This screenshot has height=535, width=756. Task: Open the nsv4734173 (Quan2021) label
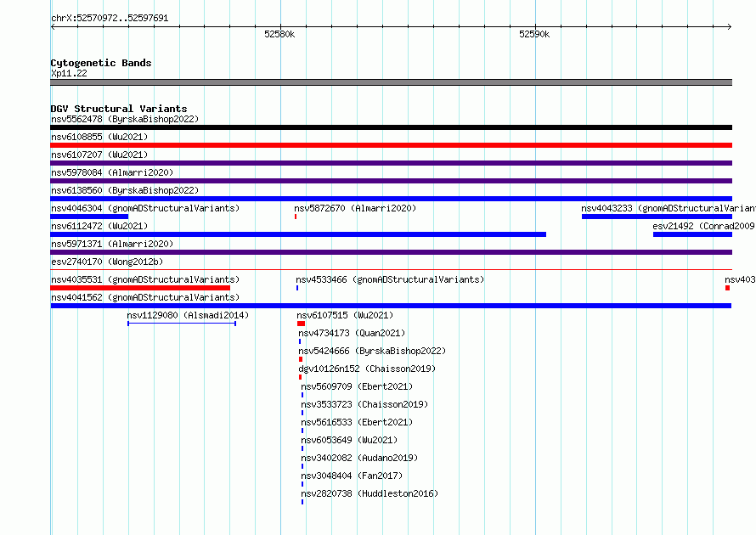click(x=352, y=333)
